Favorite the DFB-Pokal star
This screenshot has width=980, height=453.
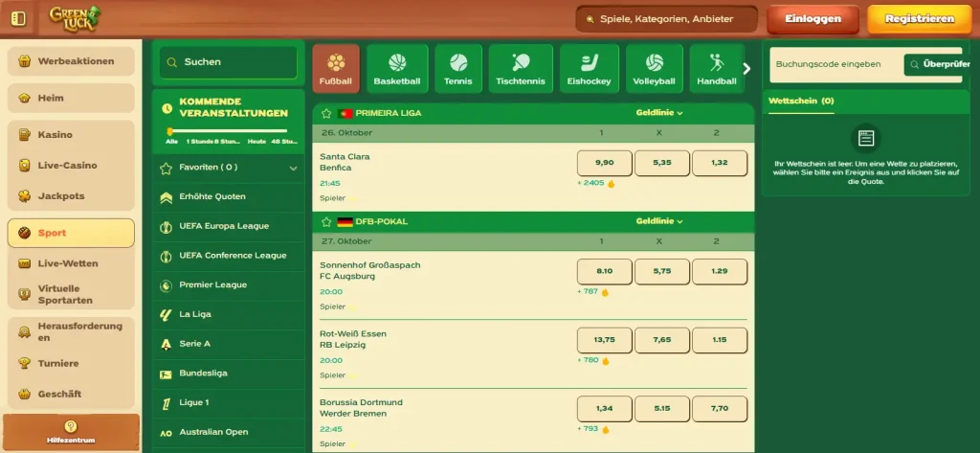coord(326,221)
